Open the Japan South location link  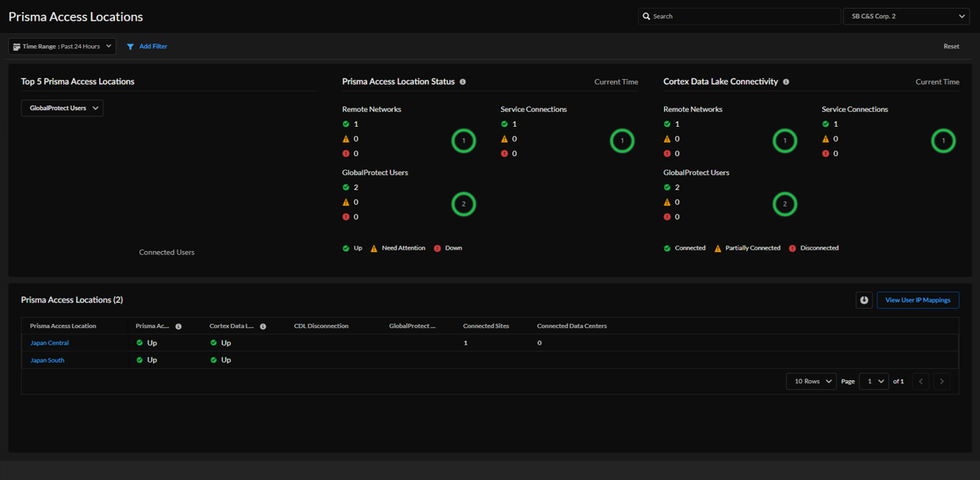(48, 360)
